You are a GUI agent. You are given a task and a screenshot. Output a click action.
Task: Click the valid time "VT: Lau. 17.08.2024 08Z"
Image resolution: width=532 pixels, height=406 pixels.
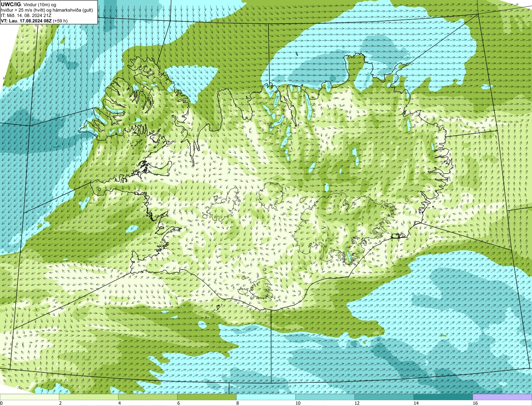point(26,21)
